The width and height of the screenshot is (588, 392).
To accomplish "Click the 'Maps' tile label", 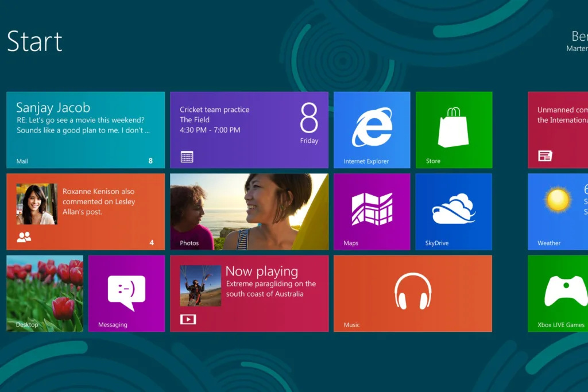I will tap(351, 243).
